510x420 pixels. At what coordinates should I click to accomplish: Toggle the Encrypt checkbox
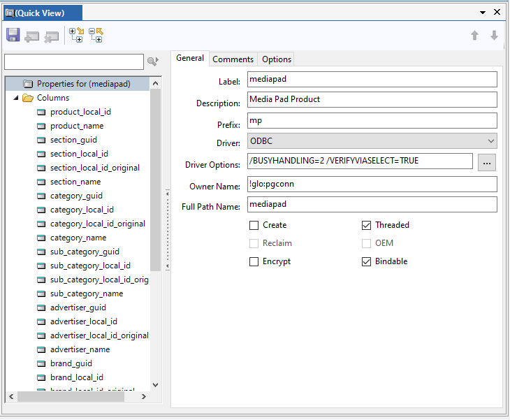tap(254, 261)
